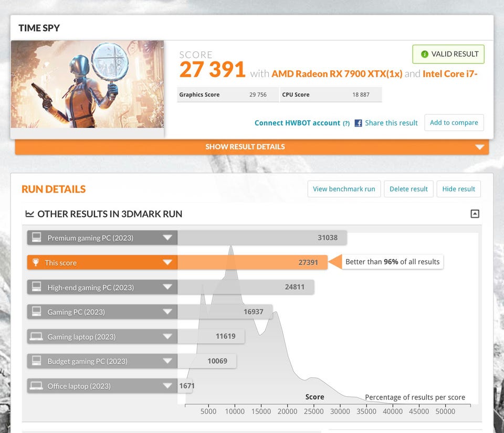This screenshot has height=433, width=504.
Task: Click the HWBOT help question mark (?)
Action: (x=346, y=123)
